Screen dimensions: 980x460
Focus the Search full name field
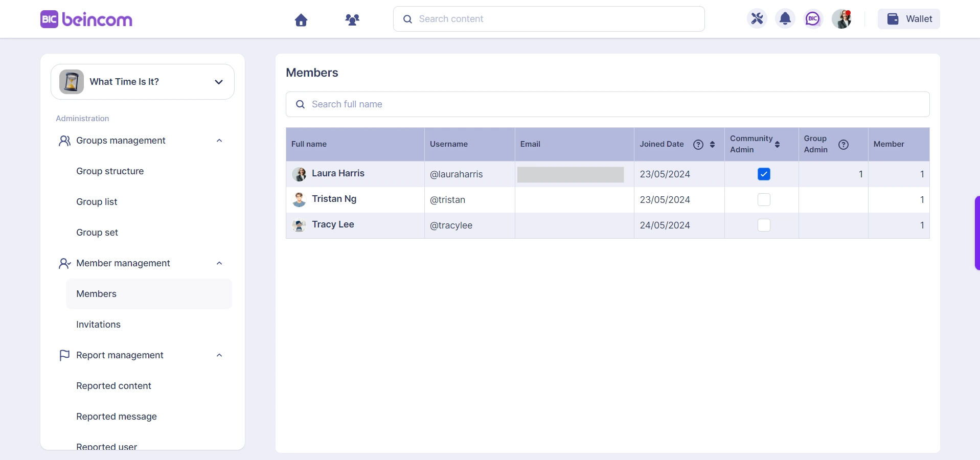click(x=607, y=104)
